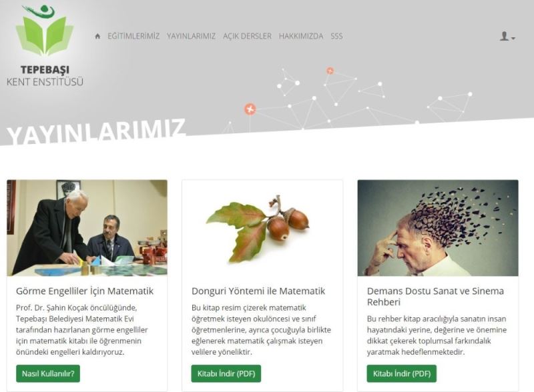Expand the dropdown arrow beside the user icon
Screen dimensions: 534x392
(513, 38)
